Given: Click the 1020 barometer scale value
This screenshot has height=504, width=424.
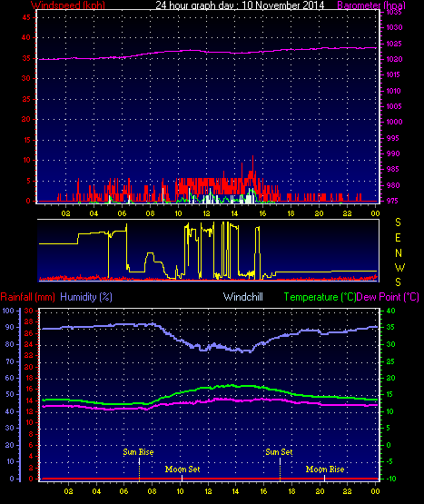Looking at the screenshot, I should click(394, 59).
